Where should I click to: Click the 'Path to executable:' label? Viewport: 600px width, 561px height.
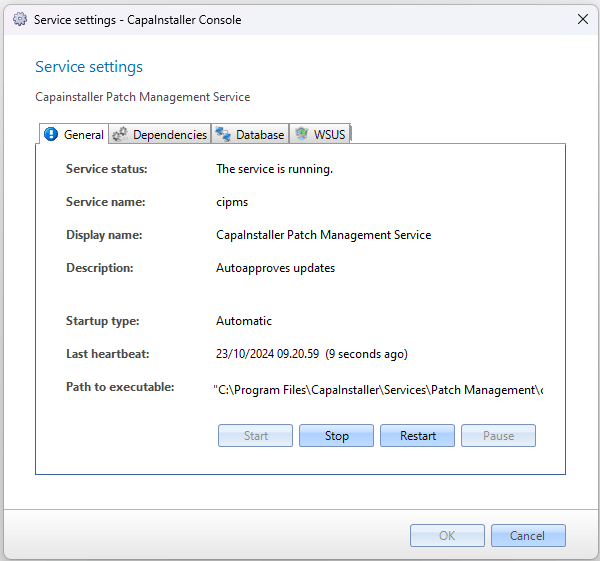click(x=120, y=387)
